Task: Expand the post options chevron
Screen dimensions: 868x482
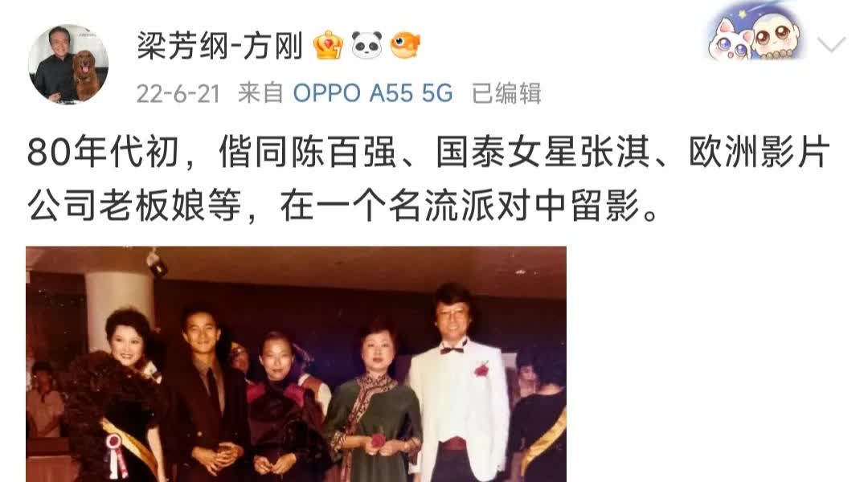Action: [x=832, y=44]
